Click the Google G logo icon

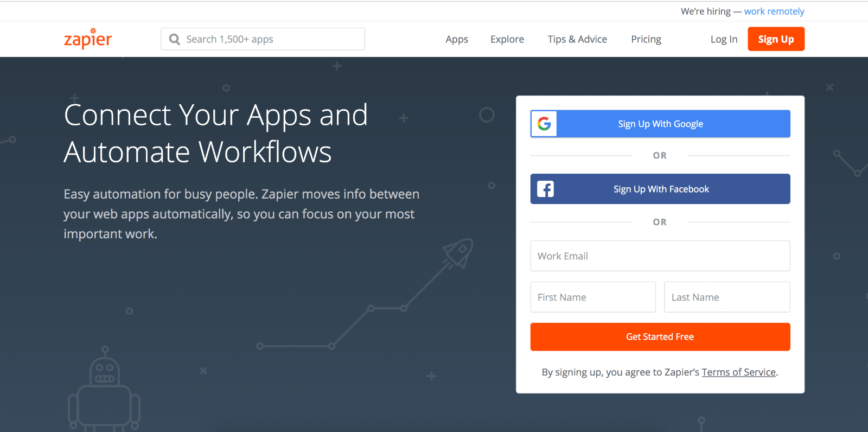[544, 124]
